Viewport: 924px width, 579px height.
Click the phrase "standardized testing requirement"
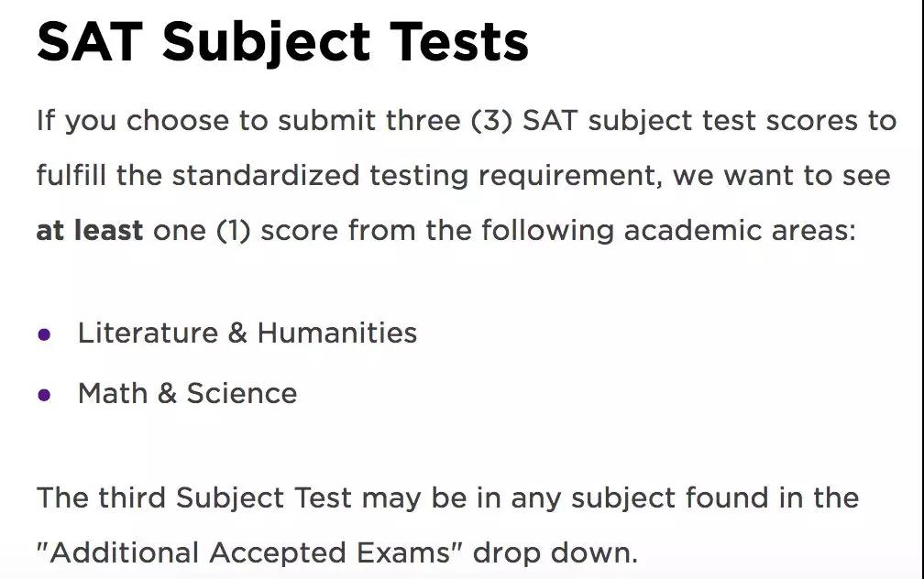(x=415, y=175)
